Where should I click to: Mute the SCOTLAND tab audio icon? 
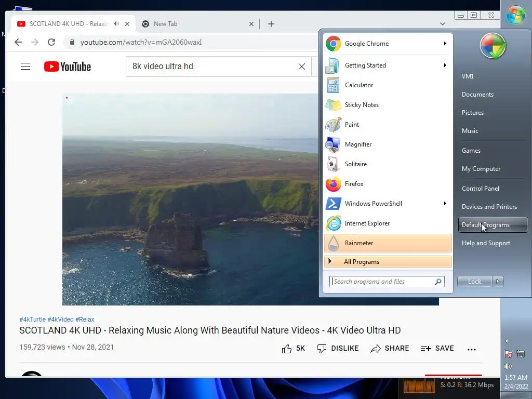coord(116,24)
